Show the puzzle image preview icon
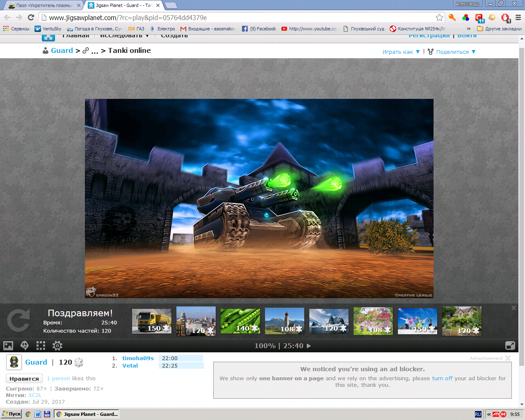Viewport: 525px width, 420px height. (8, 346)
